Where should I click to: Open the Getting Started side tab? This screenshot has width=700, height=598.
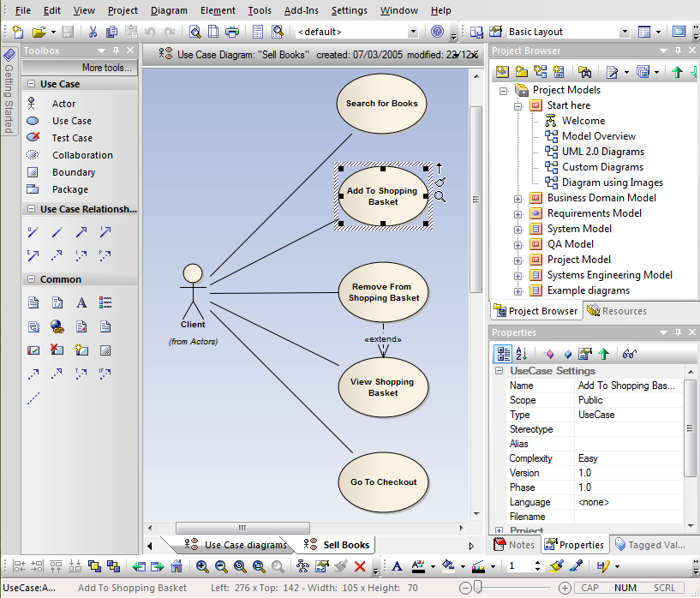(9, 92)
